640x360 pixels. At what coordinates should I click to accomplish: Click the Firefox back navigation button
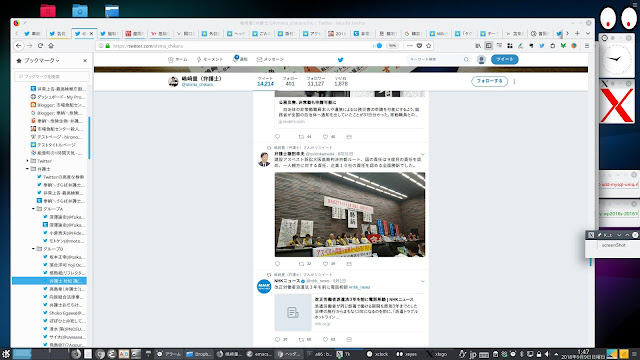pyautogui.click(x=18, y=46)
